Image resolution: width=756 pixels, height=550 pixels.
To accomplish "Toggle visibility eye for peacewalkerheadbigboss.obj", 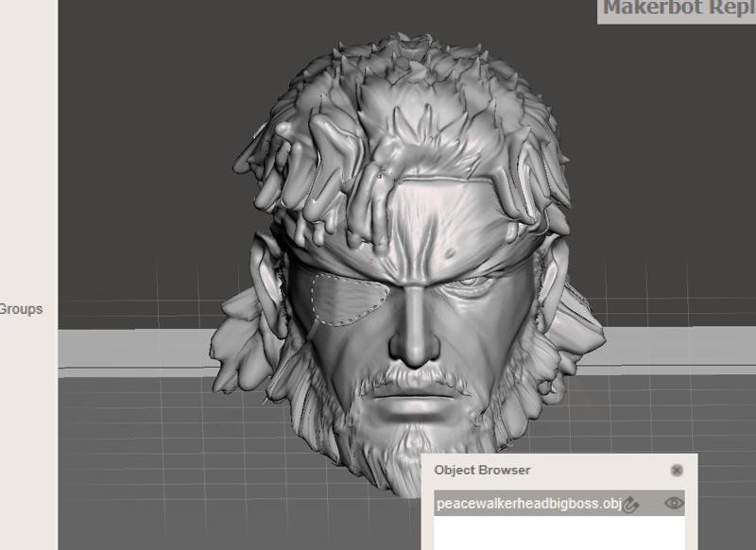I will pos(674,504).
